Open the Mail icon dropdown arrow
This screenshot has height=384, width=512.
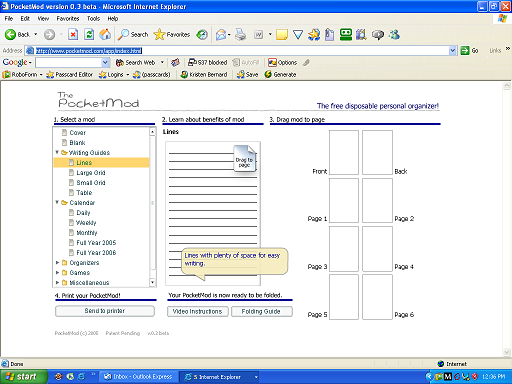(229, 35)
